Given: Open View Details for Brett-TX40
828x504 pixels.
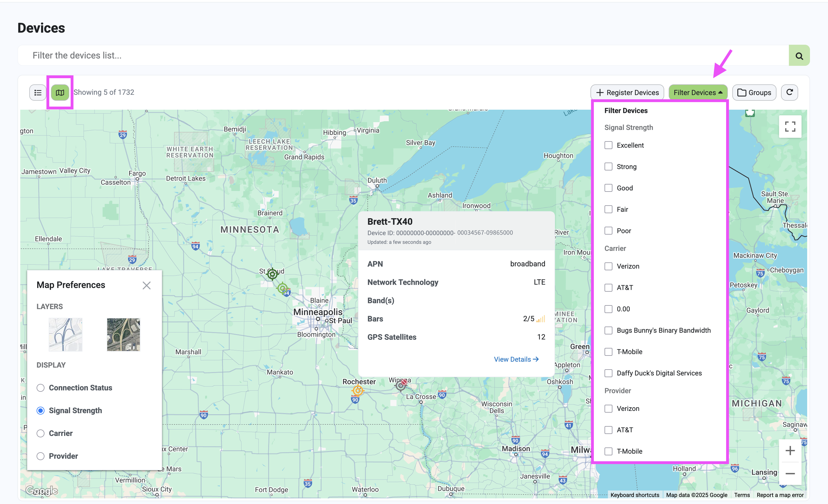Looking at the screenshot, I should [x=516, y=359].
